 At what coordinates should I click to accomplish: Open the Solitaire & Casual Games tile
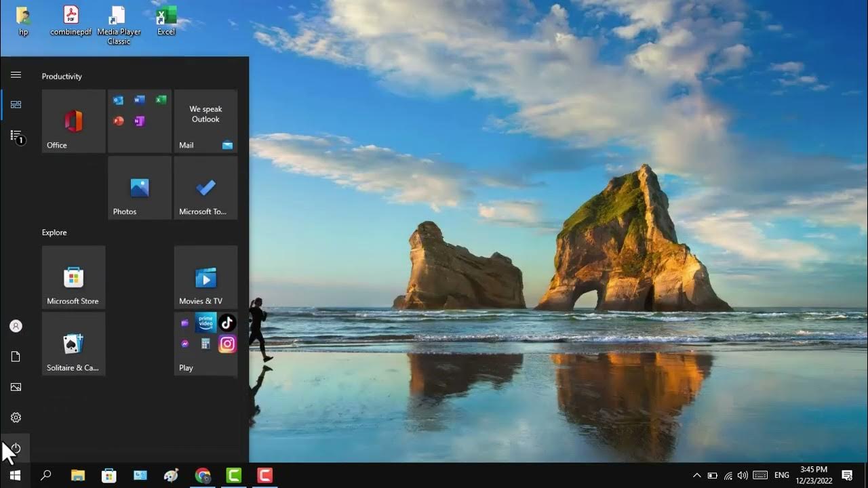pos(73,344)
